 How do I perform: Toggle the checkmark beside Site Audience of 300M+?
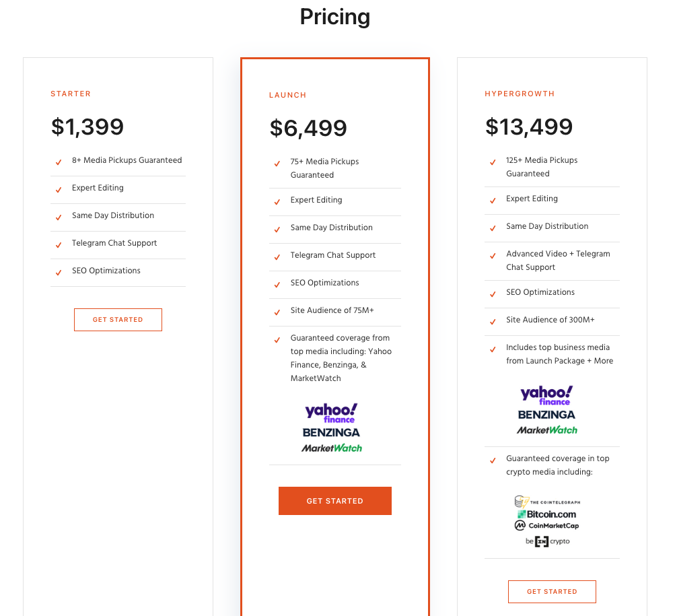493,321
